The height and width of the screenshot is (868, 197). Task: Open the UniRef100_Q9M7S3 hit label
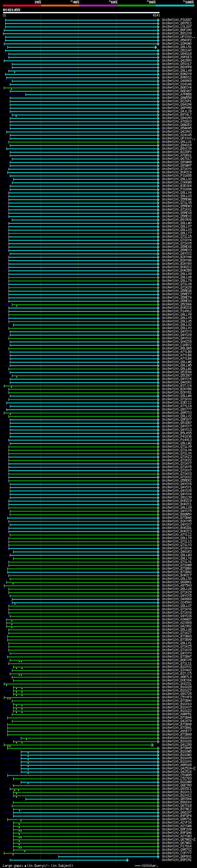(176, 413)
